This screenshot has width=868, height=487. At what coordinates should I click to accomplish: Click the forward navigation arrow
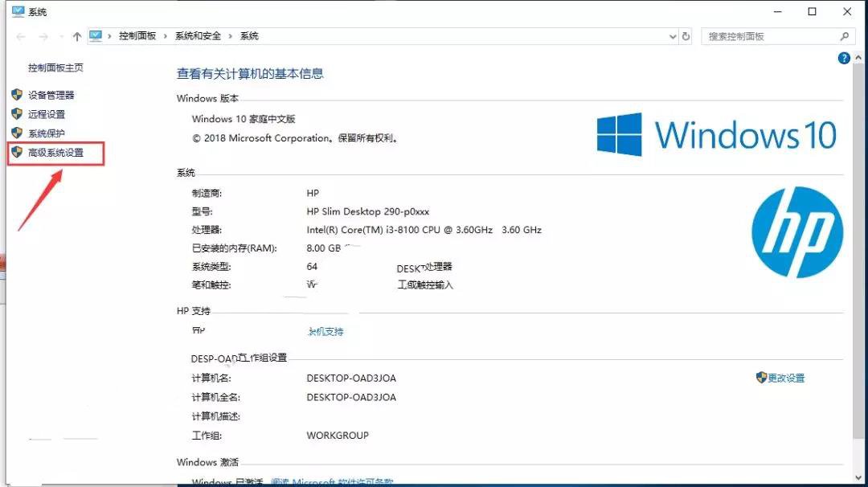(x=43, y=36)
